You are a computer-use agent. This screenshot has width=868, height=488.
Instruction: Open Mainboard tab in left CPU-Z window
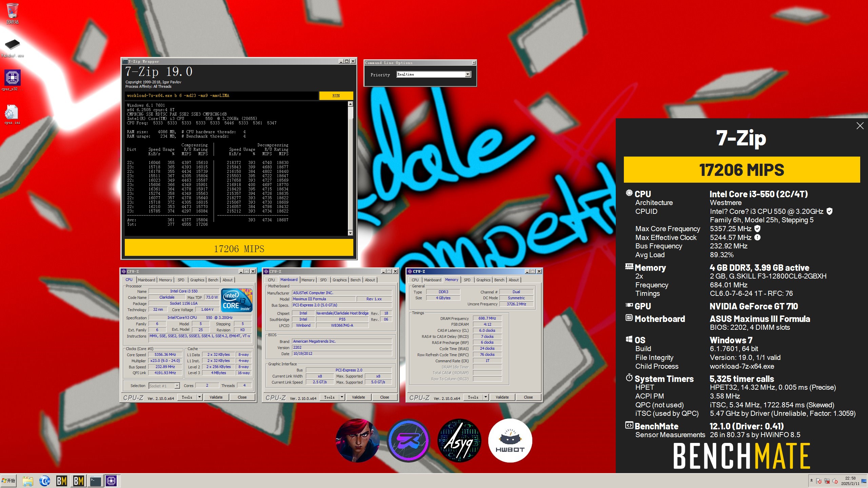[146, 280]
